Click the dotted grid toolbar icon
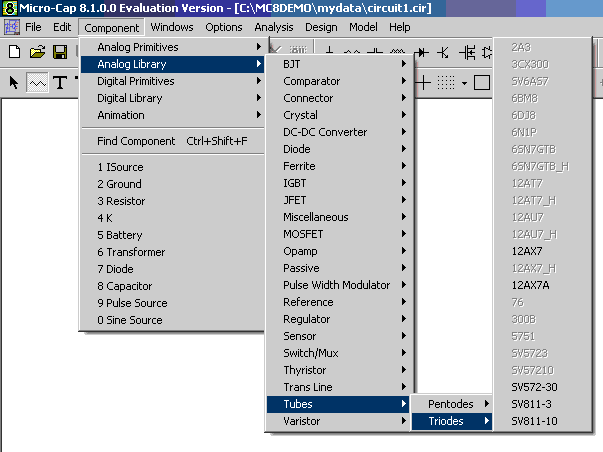Screen dimensions: 603x452 click(446, 82)
